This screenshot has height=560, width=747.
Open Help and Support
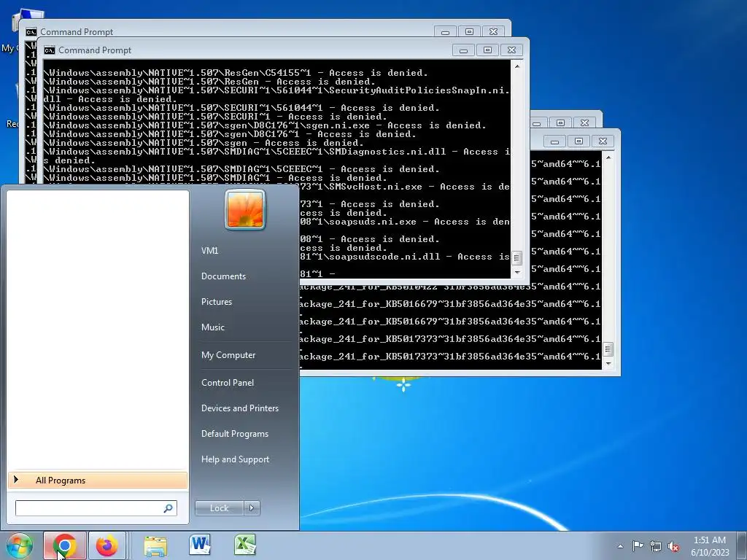click(x=236, y=459)
